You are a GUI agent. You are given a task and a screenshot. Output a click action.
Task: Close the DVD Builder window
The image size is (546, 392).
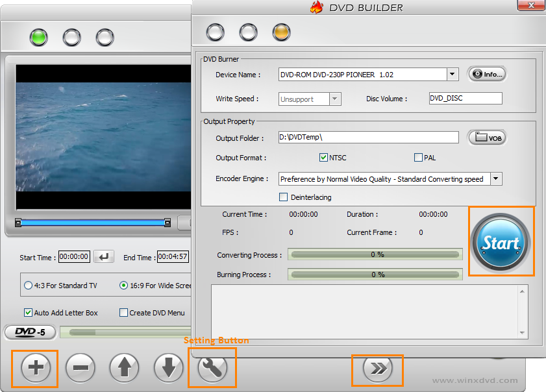click(530, 5)
